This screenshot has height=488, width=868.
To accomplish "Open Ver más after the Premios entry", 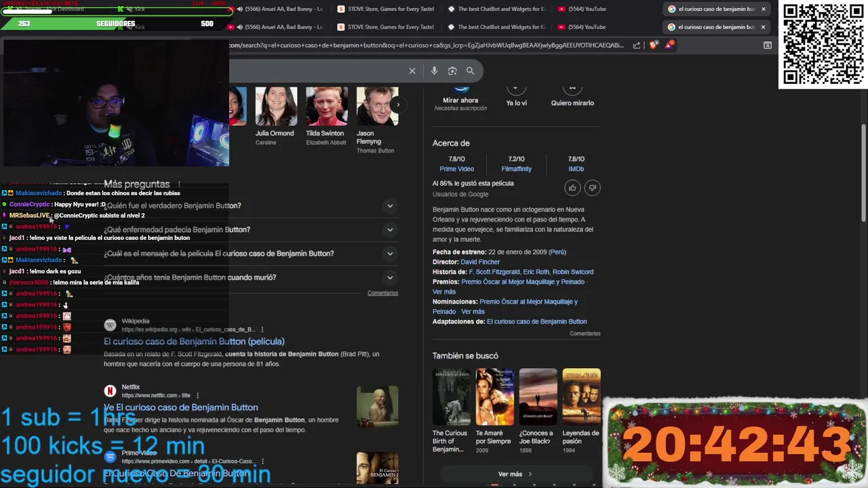I will tap(444, 291).
